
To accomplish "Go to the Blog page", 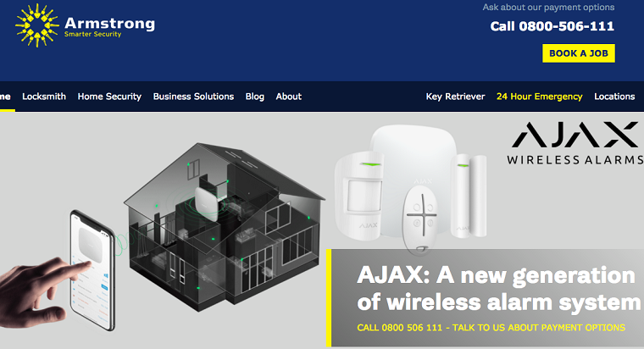I will [255, 97].
